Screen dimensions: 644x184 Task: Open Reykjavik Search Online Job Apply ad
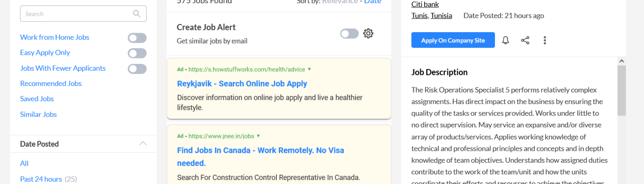(x=242, y=84)
